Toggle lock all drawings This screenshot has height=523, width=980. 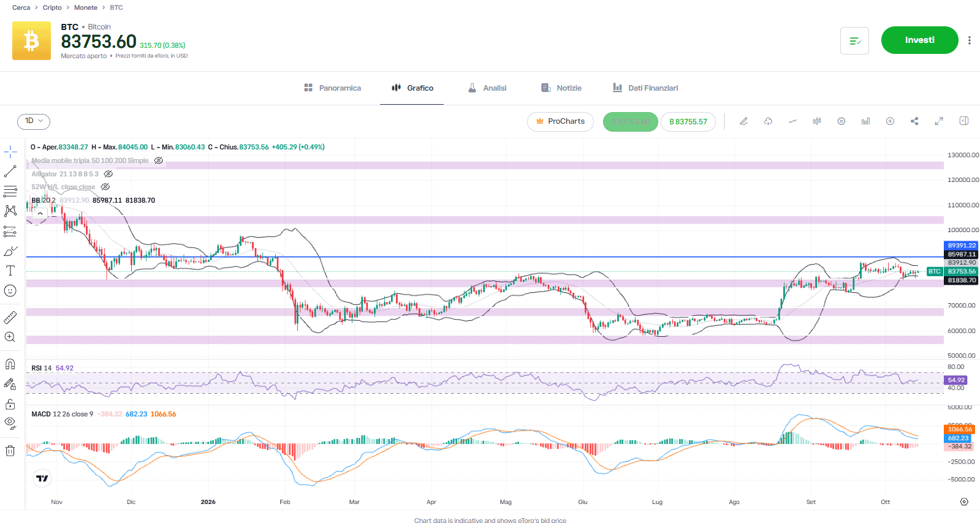point(10,404)
